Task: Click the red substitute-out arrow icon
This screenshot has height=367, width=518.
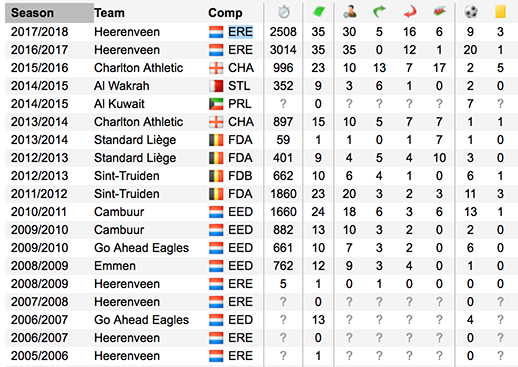Action: tap(410, 12)
